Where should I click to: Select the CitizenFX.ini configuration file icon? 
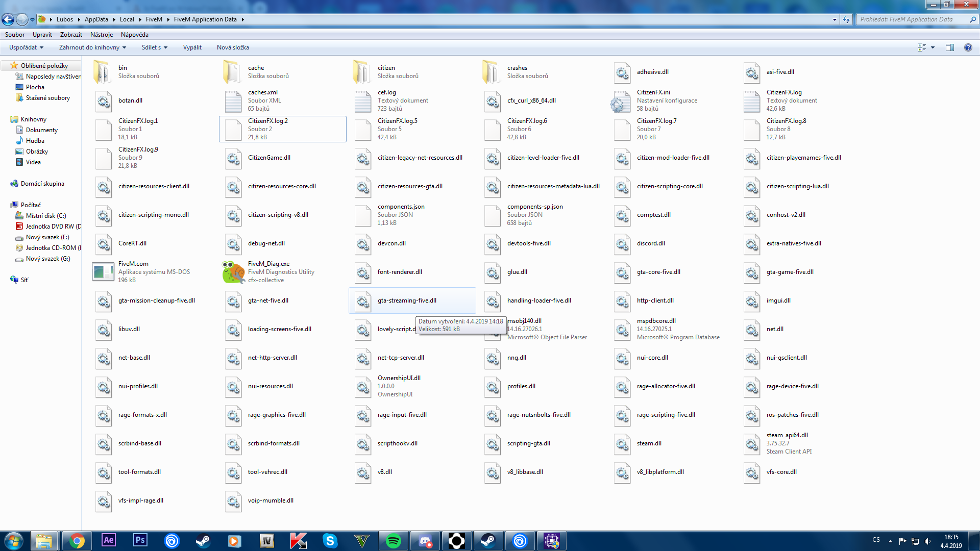coord(621,101)
